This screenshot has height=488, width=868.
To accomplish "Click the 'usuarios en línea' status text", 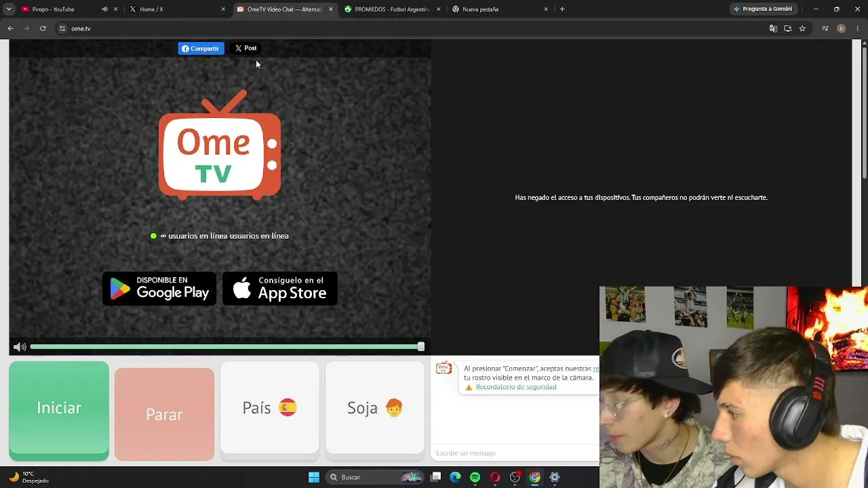I will [224, 236].
